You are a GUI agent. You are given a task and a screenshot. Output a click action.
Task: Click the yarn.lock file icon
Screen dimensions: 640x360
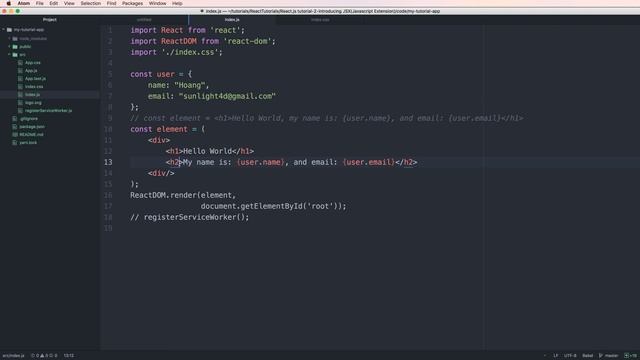(15, 142)
